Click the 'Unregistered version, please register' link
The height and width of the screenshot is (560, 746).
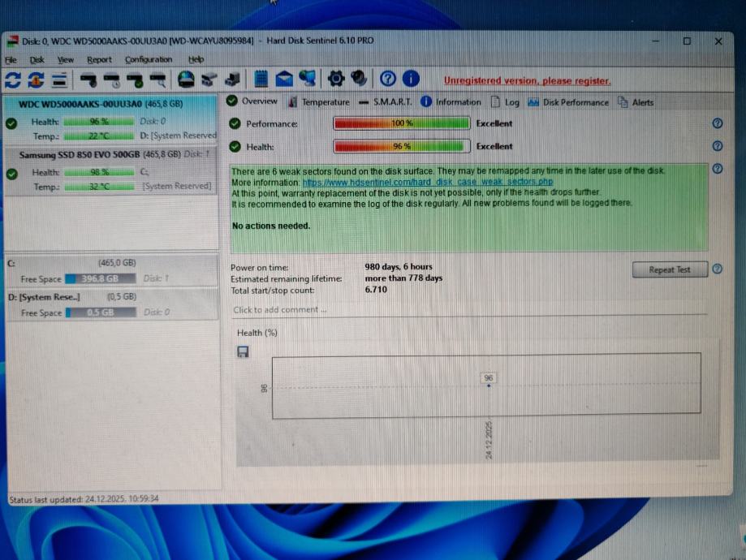[x=527, y=81]
